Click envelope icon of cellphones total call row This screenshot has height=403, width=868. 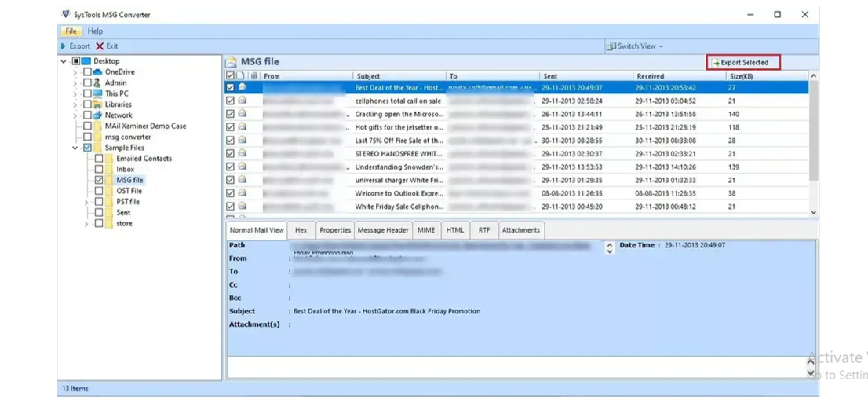[x=242, y=101]
